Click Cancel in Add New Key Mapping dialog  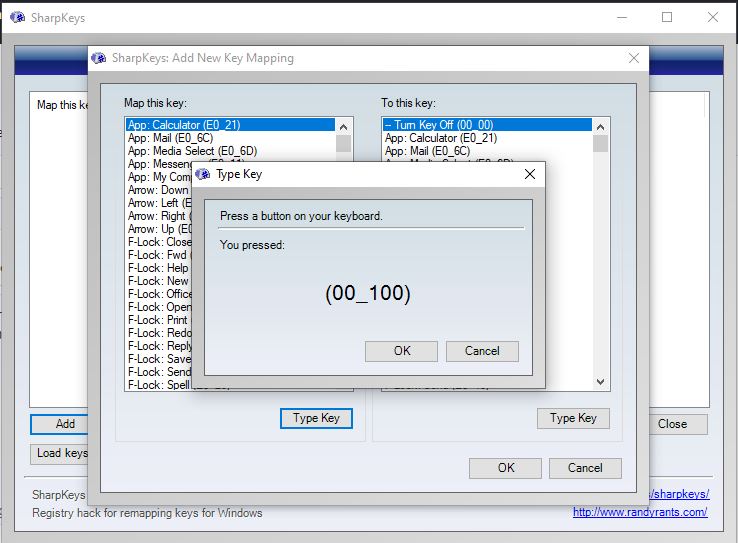(x=585, y=468)
